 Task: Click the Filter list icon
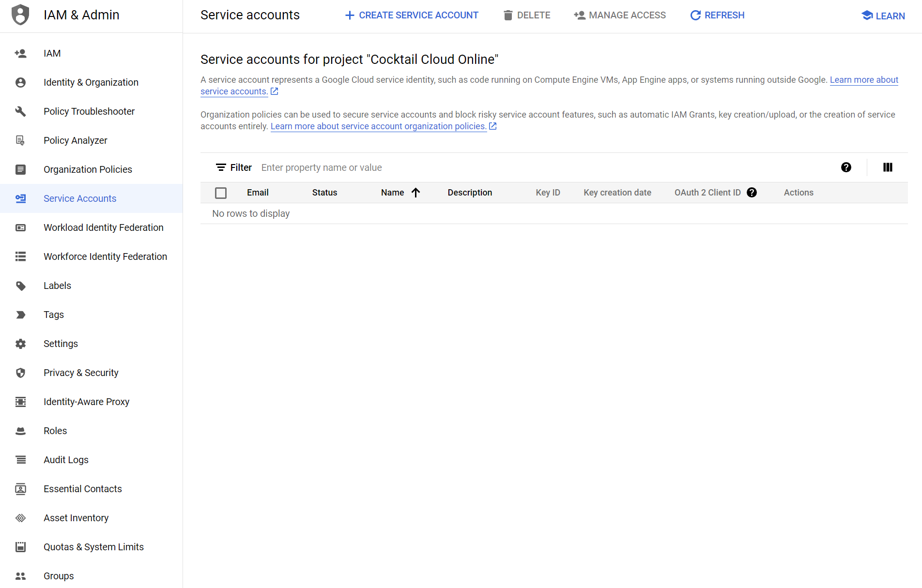pos(221,167)
